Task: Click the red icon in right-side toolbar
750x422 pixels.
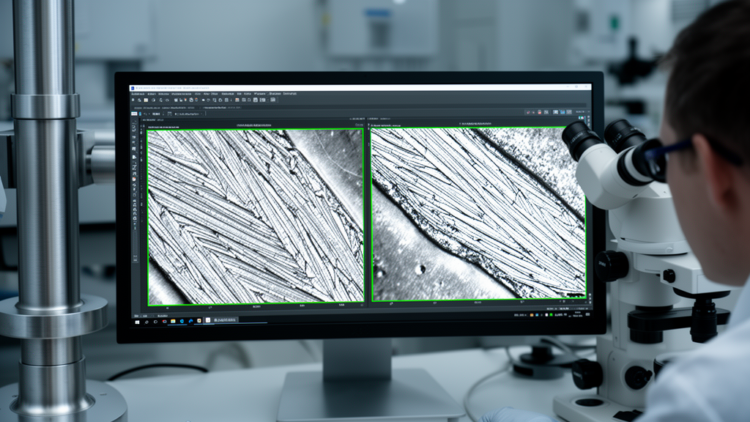Action: click(540, 112)
